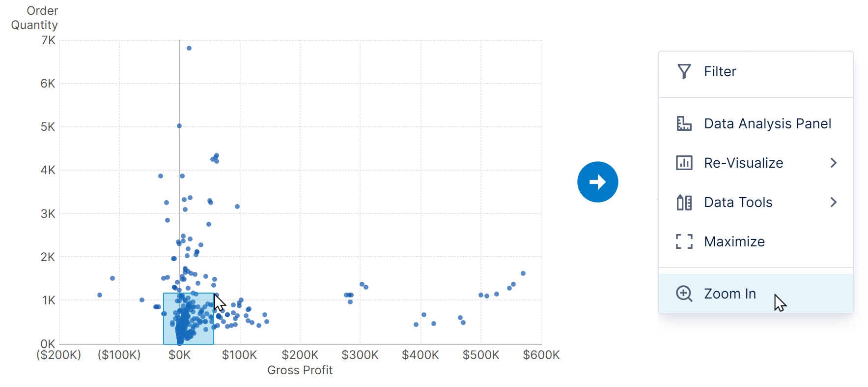Choose the Maximize menu entry

[x=734, y=241]
